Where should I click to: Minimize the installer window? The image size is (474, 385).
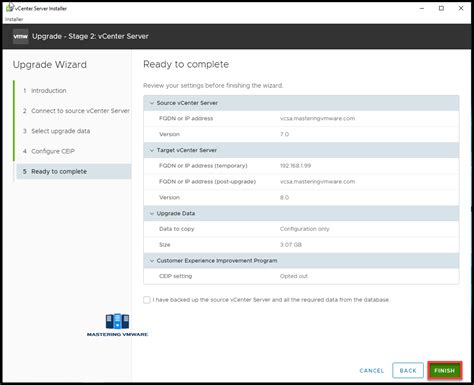pyautogui.click(x=422, y=8)
